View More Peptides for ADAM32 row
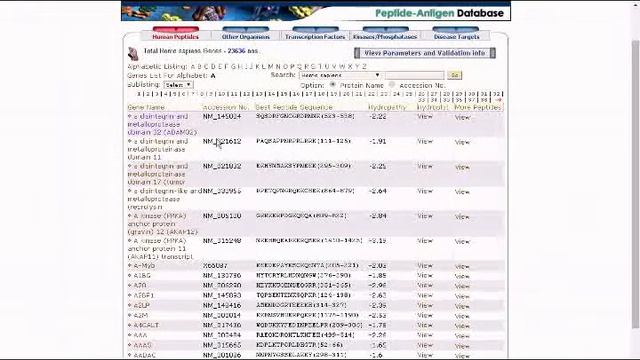Viewport: 640px width, 360px height. point(462,118)
